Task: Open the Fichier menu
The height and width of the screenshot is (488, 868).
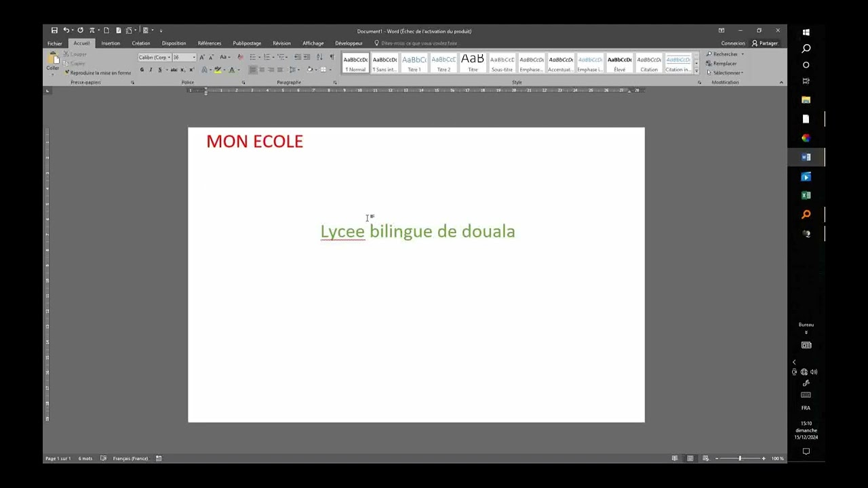Action: pyautogui.click(x=55, y=43)
